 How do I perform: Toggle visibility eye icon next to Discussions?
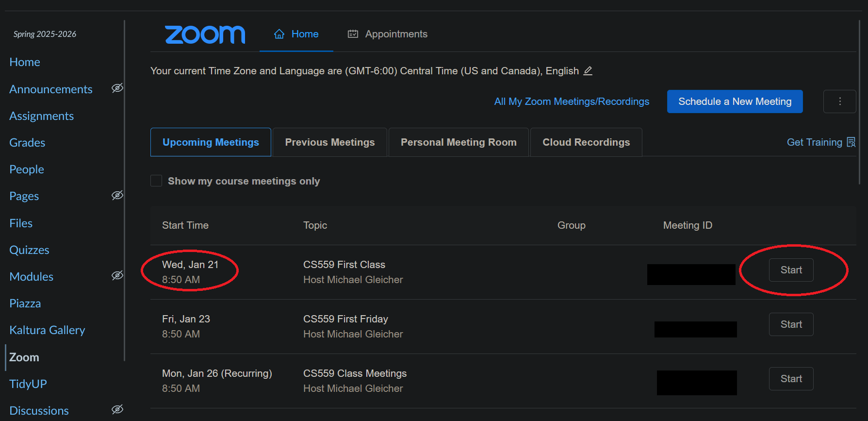click(117, 409)
